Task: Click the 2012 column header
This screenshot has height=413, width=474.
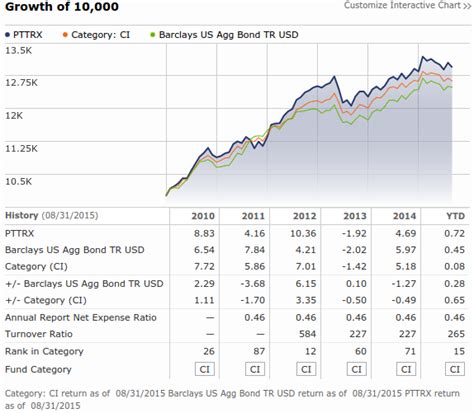Action: 304,216
